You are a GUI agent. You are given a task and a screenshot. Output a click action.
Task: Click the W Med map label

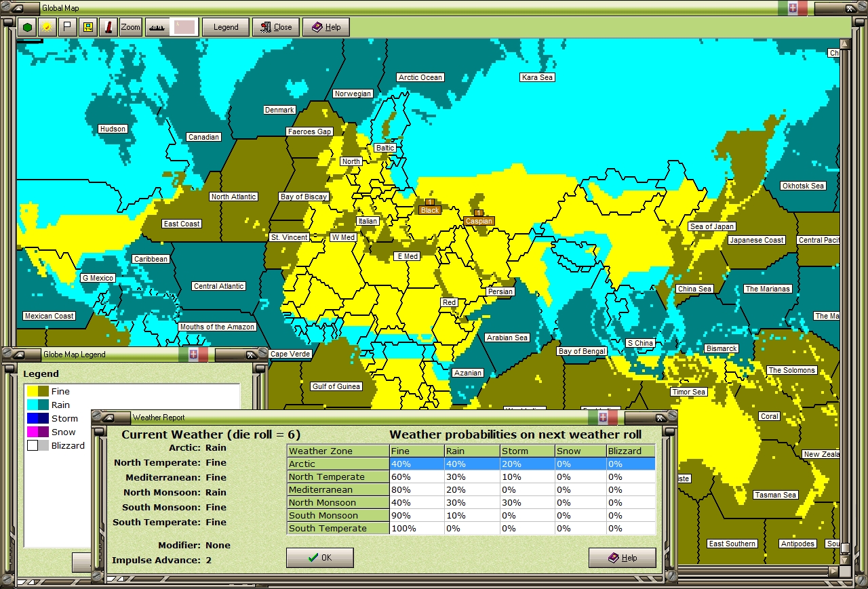pyautogui.click(x=343, y=237)
